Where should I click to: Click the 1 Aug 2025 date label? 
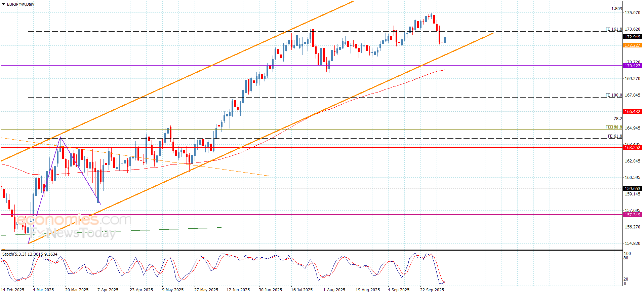[334, 290]
